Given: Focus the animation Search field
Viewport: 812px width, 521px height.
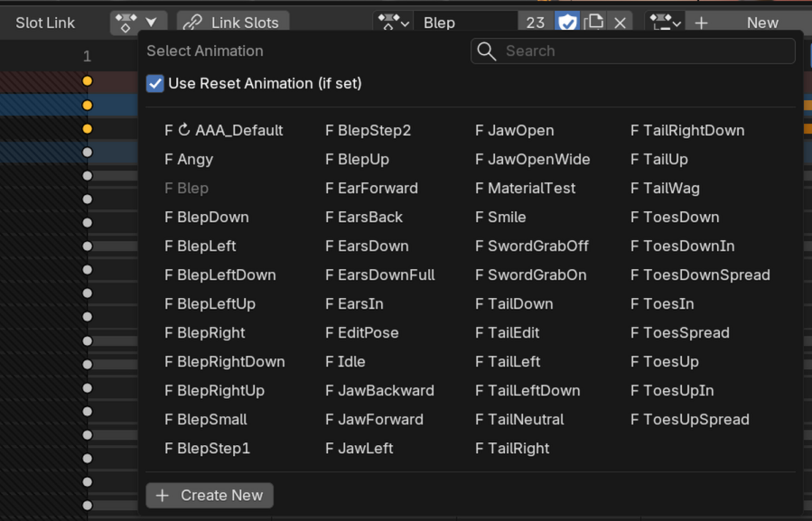Looking at the screenshot, I should (633, 51).
